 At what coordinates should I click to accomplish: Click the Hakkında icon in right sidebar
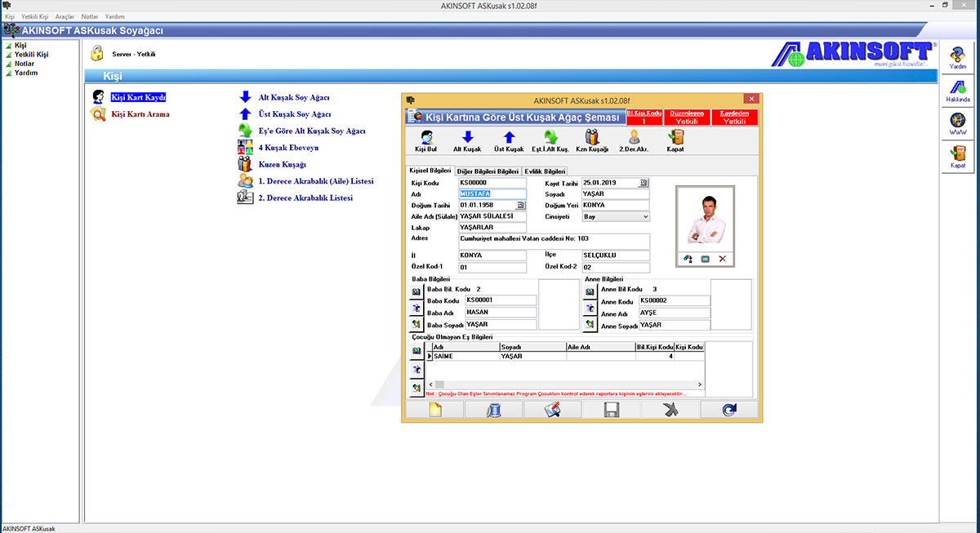pyautogui.click(x=957, y=88)
